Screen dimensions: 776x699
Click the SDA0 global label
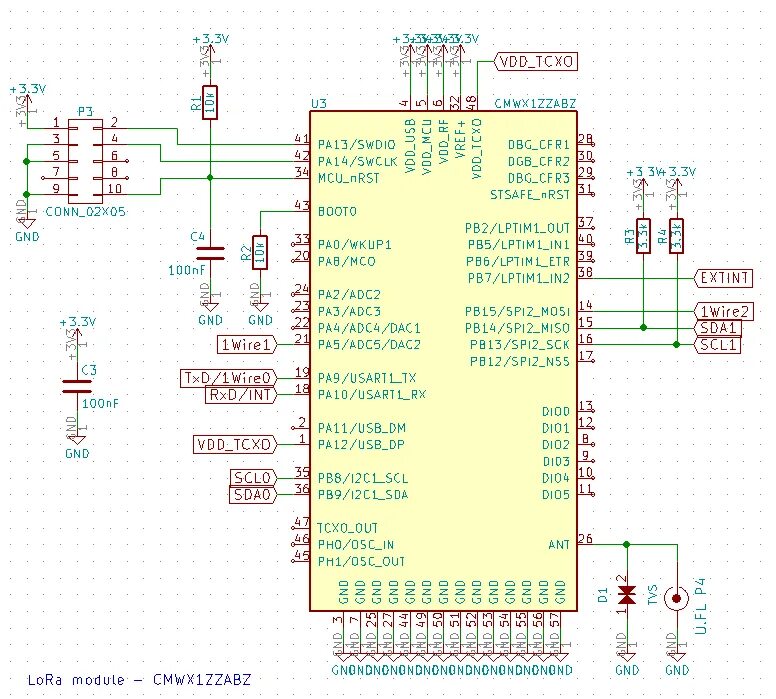pyautogui.click(x=253, y=495)
